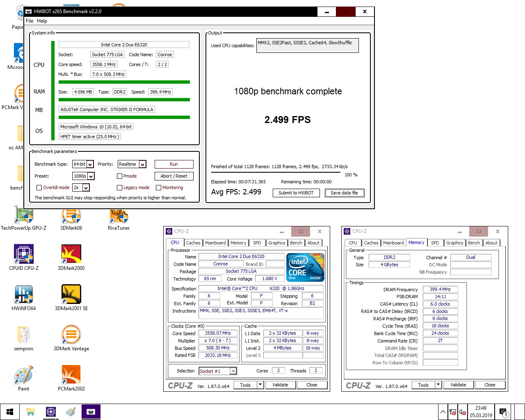Open the Help menu in HWBOT x265

pyautogui.click(x=42, y=21)
